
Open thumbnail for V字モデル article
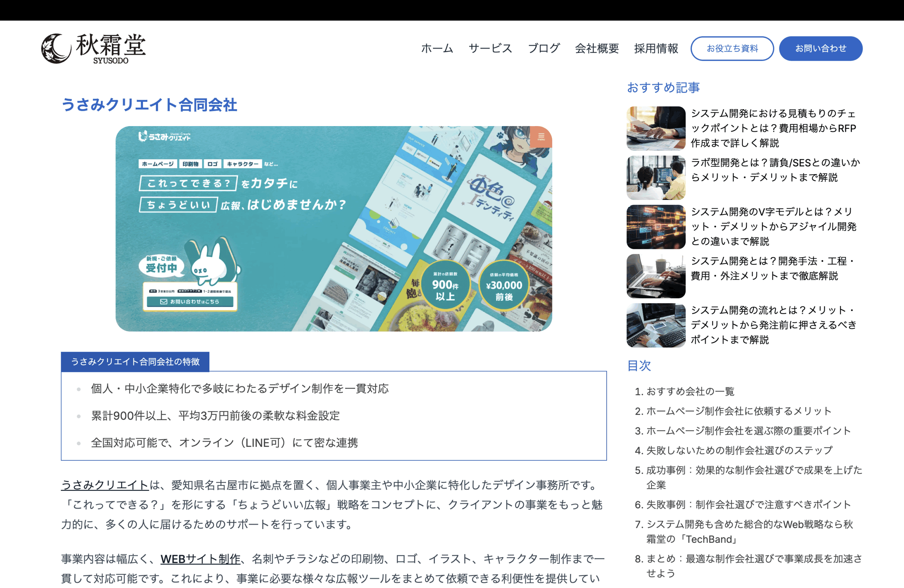(x=656, y=227)
